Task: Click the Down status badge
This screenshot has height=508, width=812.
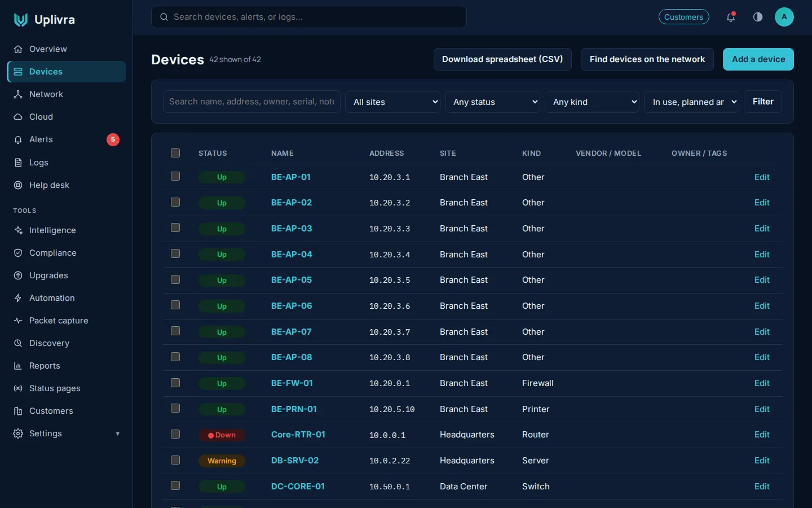Action: [x=222, y=435]
